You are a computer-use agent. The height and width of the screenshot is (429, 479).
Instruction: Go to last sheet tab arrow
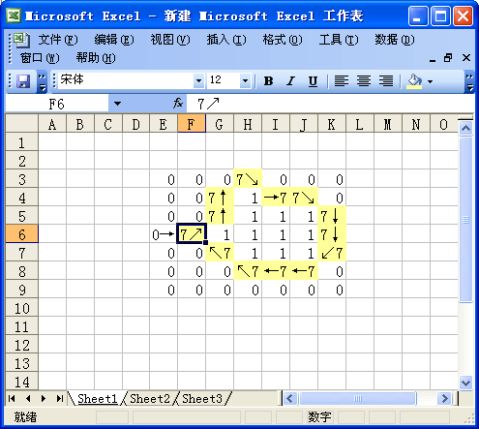point(60,398)
